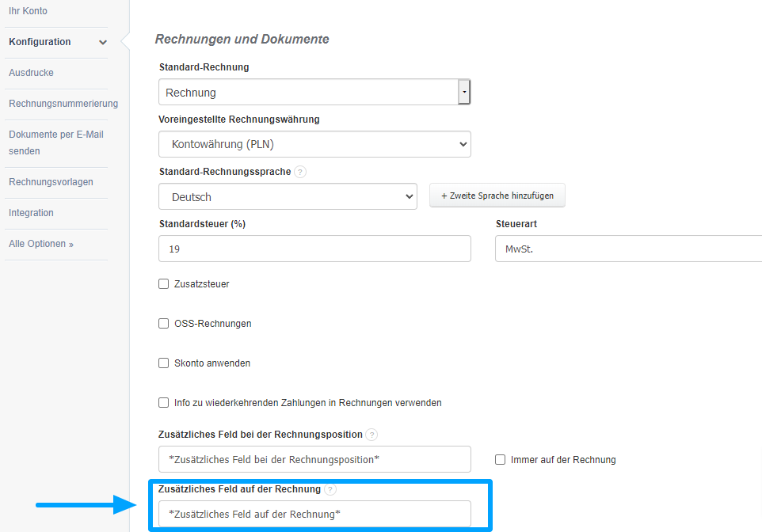The image size is (762, 532).
Task: Toggle Skonto anwenden checkbox
Action: pos(164,363)
